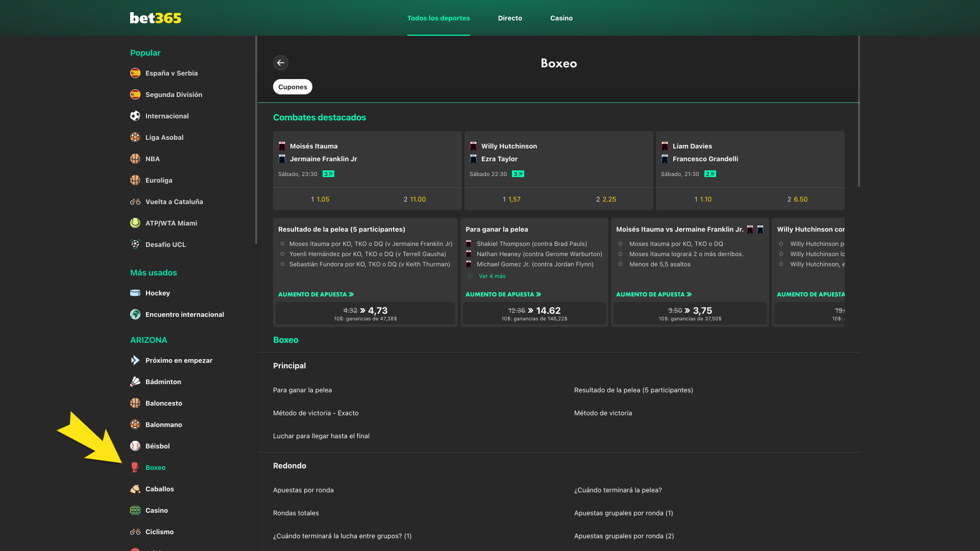The width and height of the screenshot is (980, 551).
Task: Open Para ganar la pelea market
Action: tap(302, 390)
